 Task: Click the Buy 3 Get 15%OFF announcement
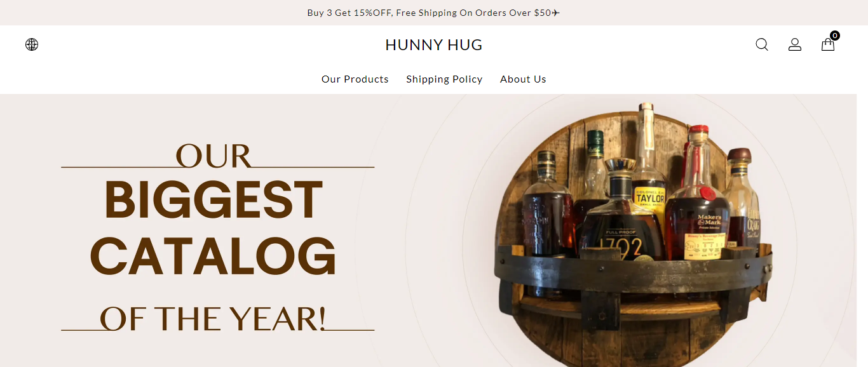click(x=429, y=13)
